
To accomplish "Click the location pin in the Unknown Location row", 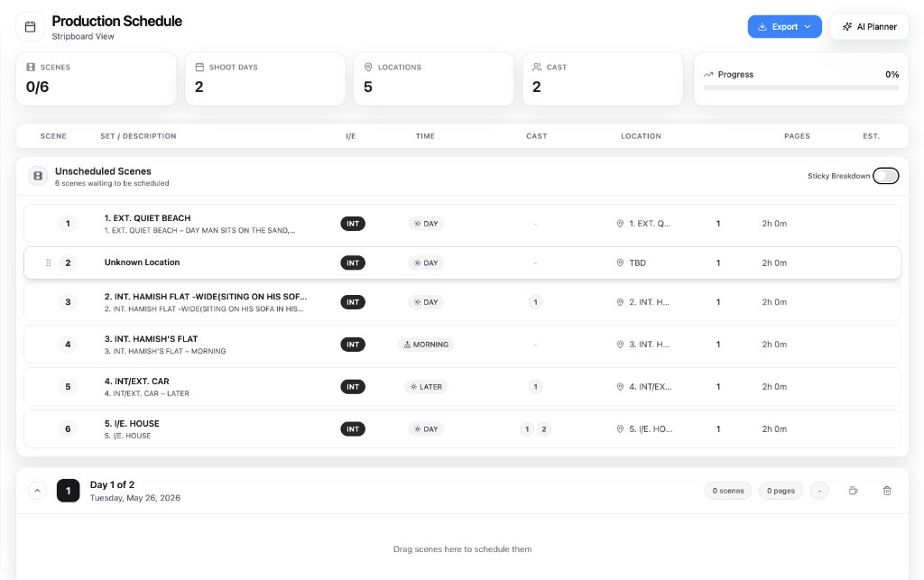I will pos(620,262).
